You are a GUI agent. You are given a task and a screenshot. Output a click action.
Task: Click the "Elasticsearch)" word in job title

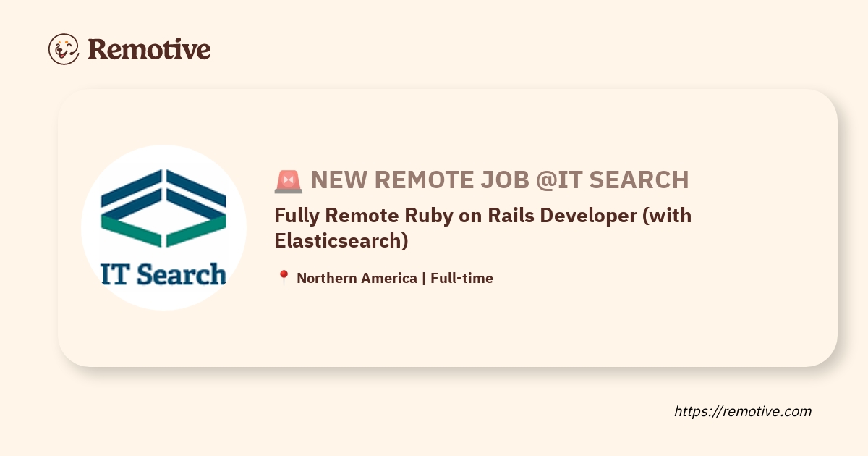pos(341,240)
